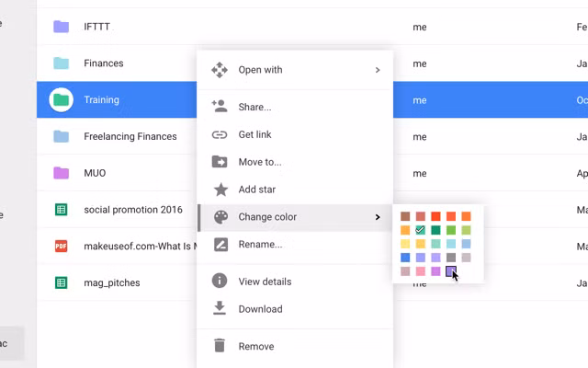The height and width of the screenshot is (368, 588).
Task: Pick the pink color swatch in bottom row
Action: 420,271
